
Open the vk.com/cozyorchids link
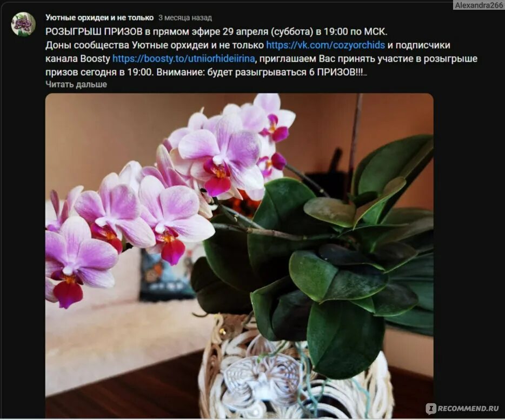325,45
